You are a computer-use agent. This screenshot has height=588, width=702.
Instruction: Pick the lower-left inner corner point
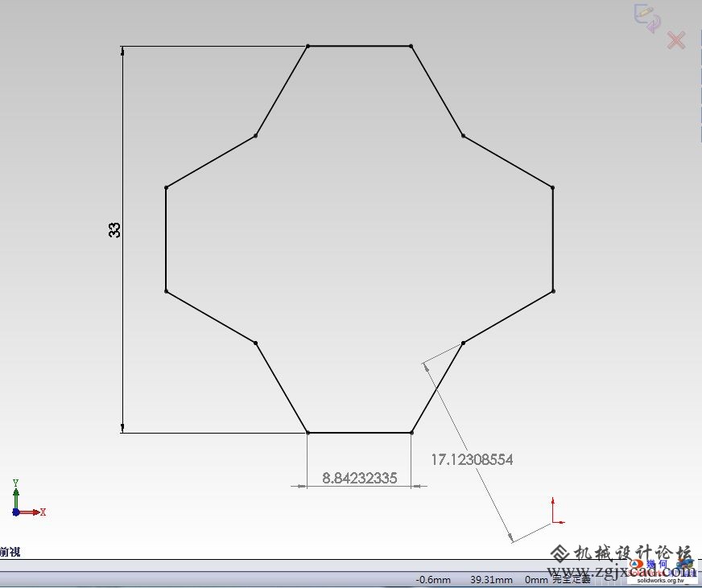256,343
